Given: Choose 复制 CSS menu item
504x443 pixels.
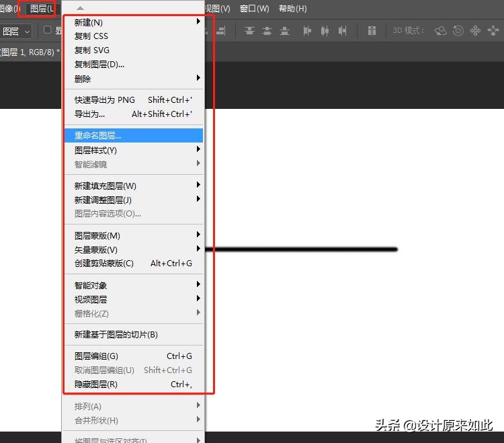Looking at the screenshot, I should (134, 36).
